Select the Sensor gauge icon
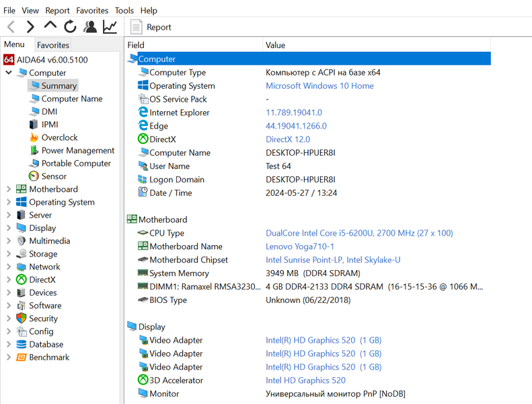This screenshot has width=532, height=404. 34,176
